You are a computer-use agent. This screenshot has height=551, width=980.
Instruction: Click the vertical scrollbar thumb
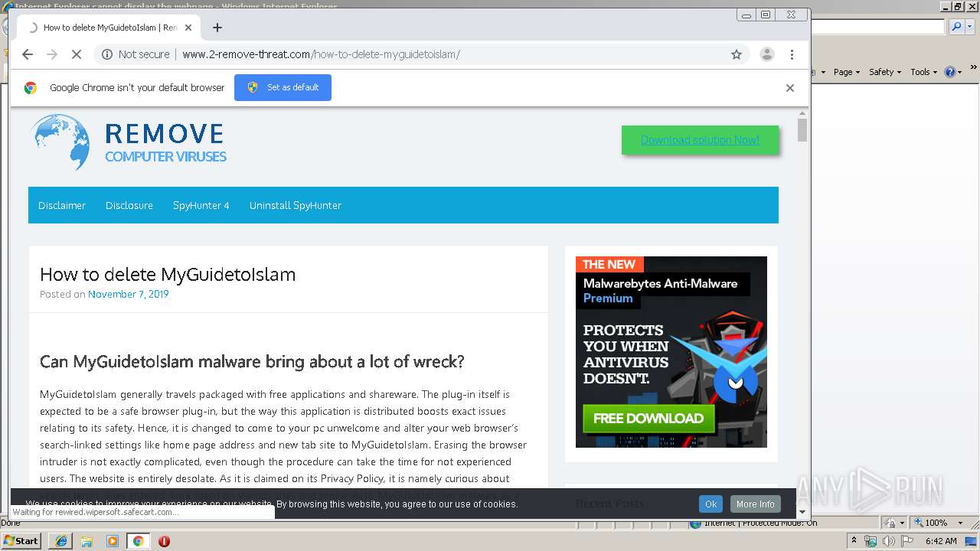click(802, 130)
